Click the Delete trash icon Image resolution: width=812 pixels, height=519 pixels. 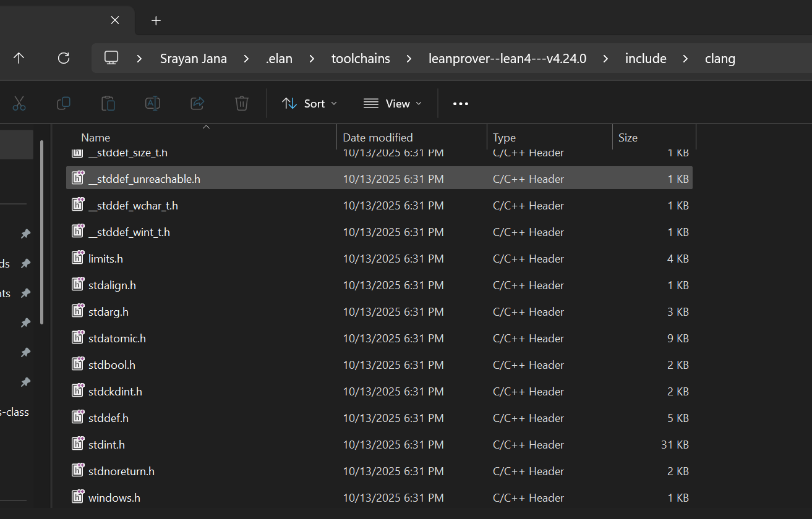click(242, 103)
